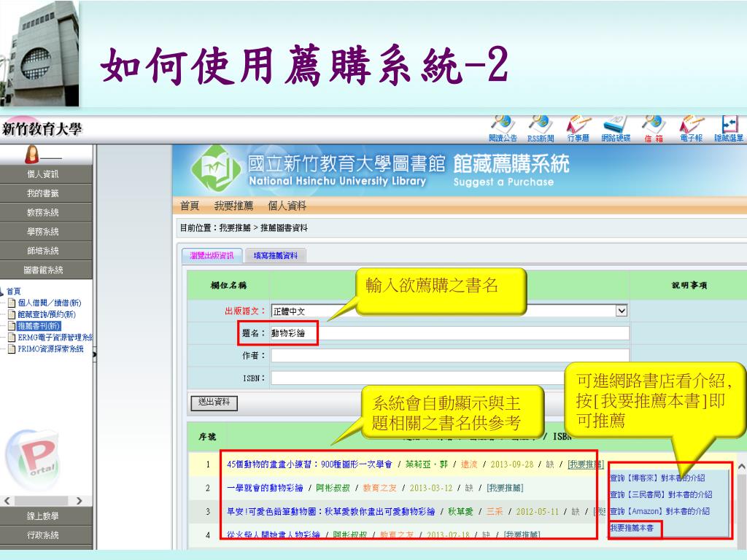The height and width of the screenshot is (560, 747).
Task: Click 查詢【三民書局】對本書的介紹
Action: 661,494
